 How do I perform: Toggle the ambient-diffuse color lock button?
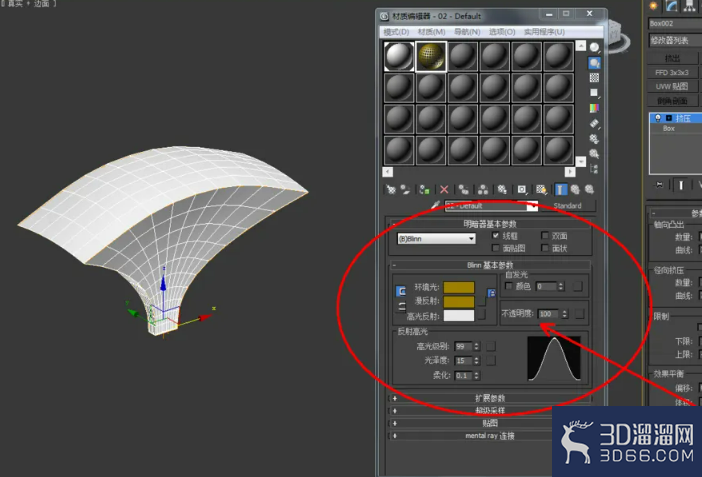(401, 292)
